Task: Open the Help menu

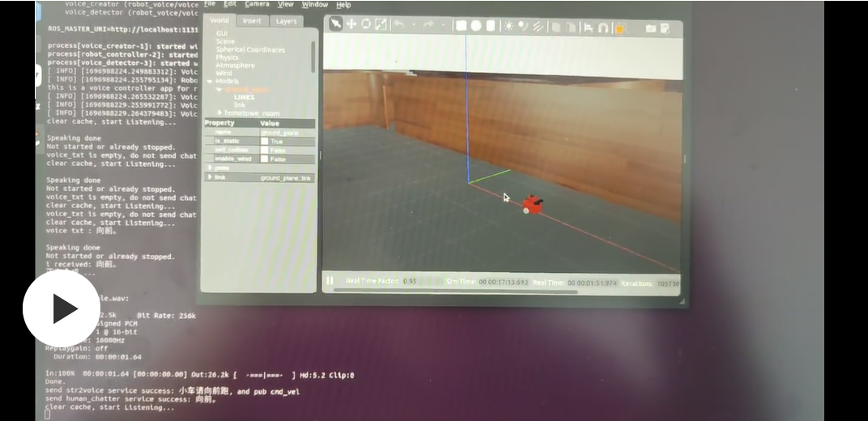Action: click(344, 5)
